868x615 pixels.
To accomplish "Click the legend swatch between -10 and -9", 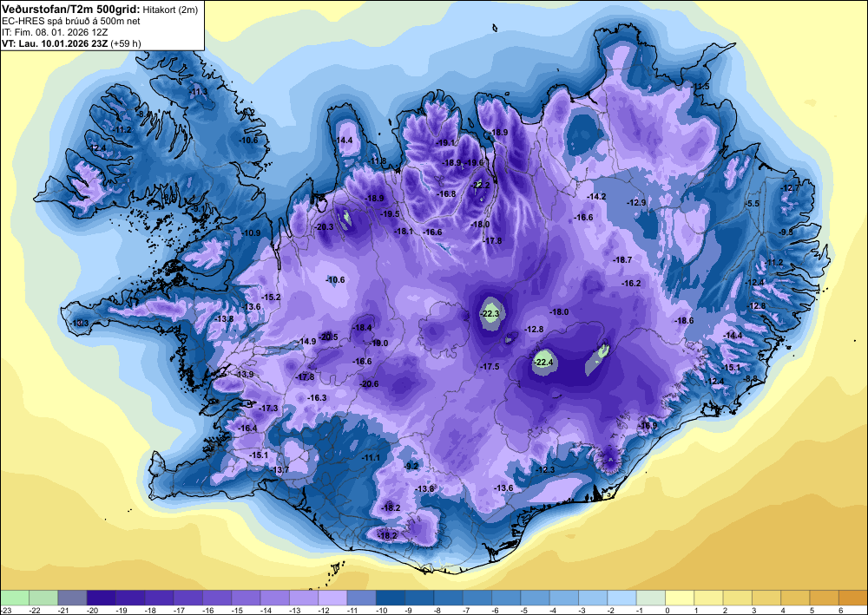I will (x=391, y=598).
